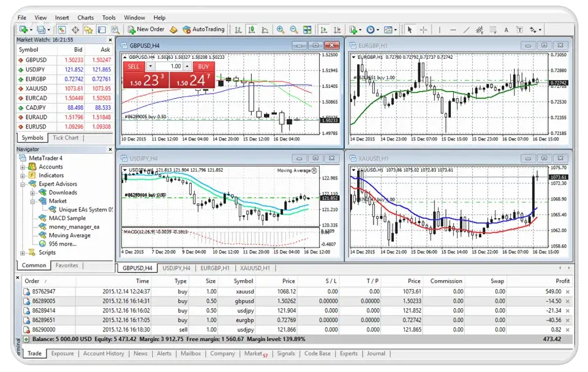
Task: Select the draw Horizontal Line tool
Action: [x=453, y=29]
